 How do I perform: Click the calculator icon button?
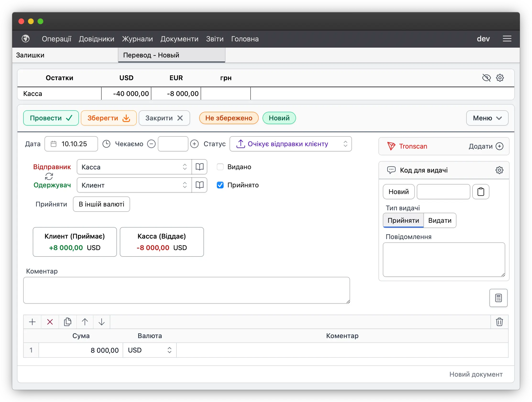pos(498,298)
